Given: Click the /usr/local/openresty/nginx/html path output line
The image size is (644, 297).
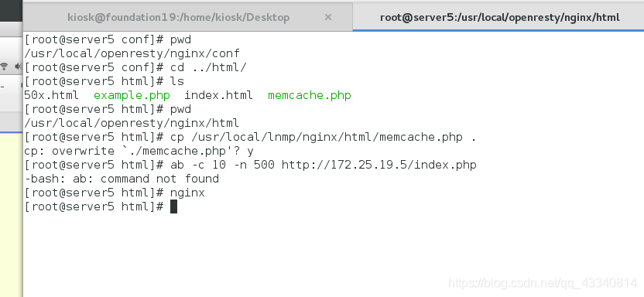Looking at the screenshot, I should click(132, 123).
